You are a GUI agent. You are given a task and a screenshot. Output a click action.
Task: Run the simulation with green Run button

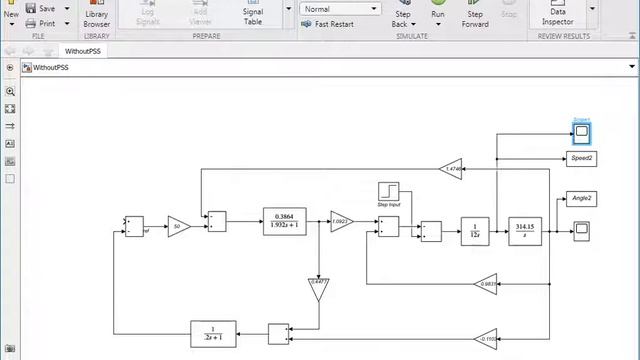(438, 9)
